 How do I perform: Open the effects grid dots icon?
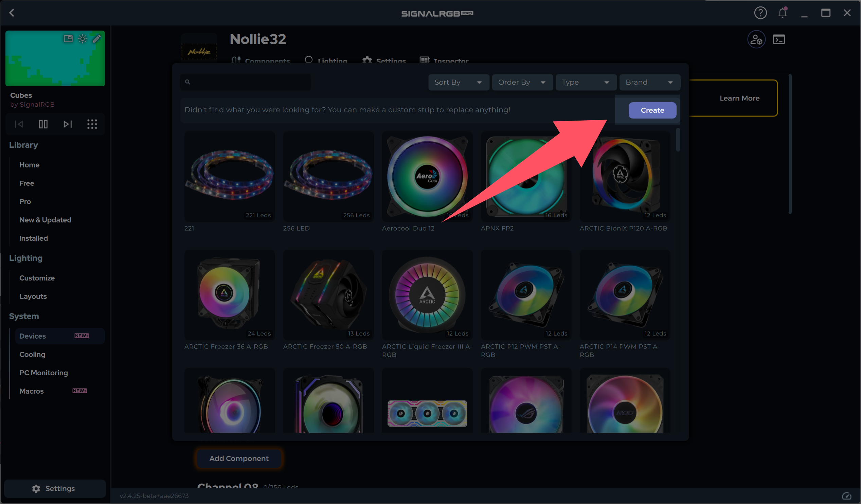pyautogui.click(x=92, y=124)
